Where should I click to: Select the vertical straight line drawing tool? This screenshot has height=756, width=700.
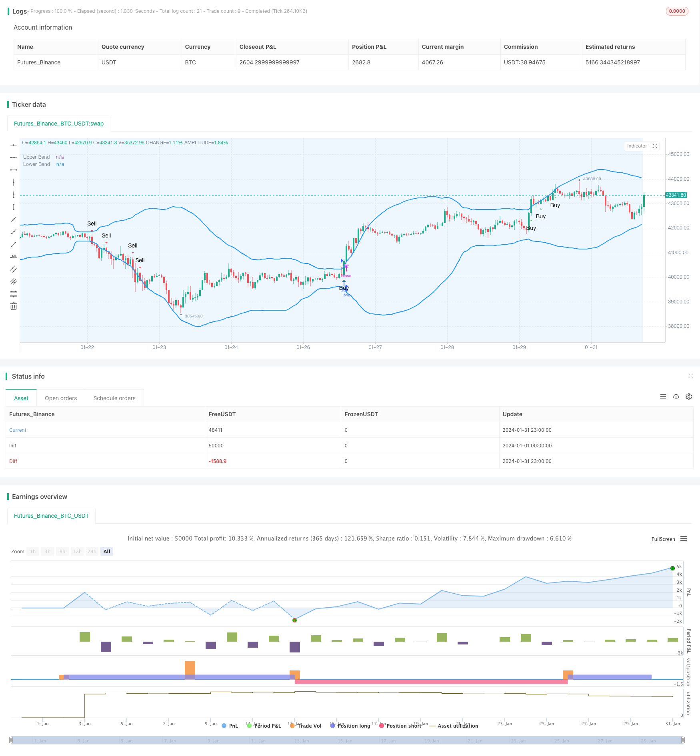pyautogui.click(x=14, y=182)
